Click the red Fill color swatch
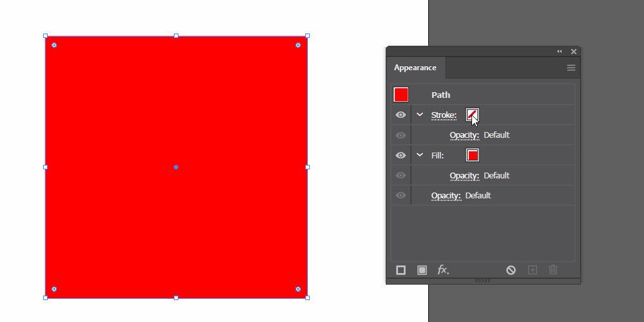The height and width of the screenshot is (322, 644). point(473,155)
